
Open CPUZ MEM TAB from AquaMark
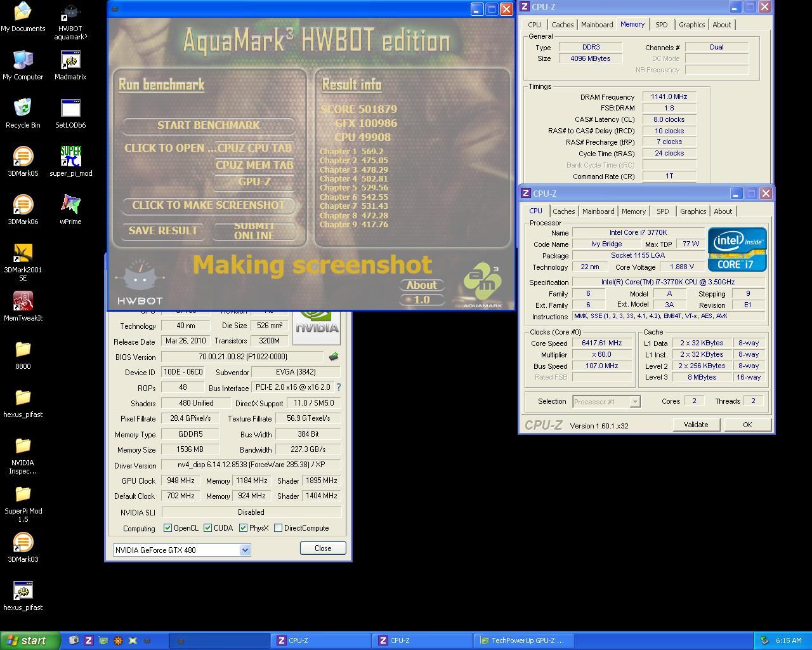click(254, 165)
